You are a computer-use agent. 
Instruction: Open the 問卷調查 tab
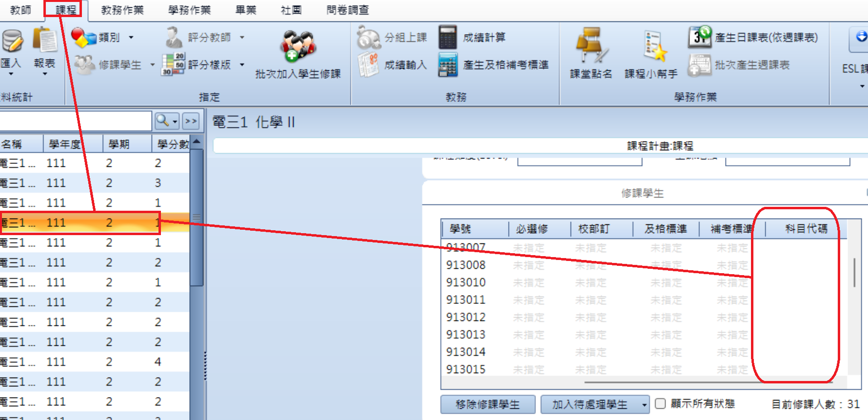tap(348, 10)
